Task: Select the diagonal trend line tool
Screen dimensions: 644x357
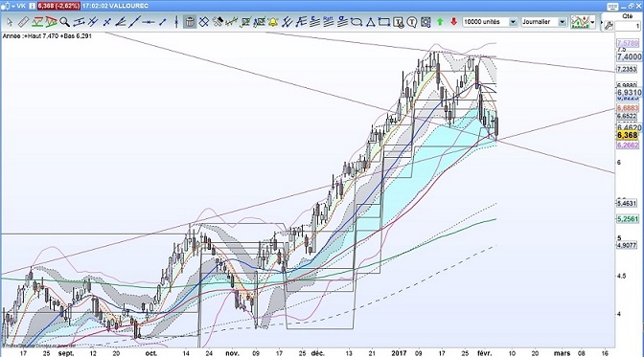Action: [135, 22]
